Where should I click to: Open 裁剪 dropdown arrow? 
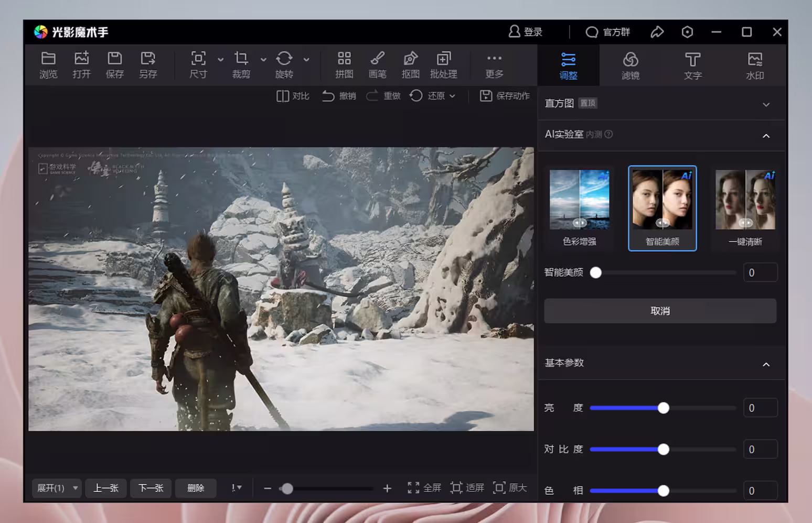(x=263, y=60)
